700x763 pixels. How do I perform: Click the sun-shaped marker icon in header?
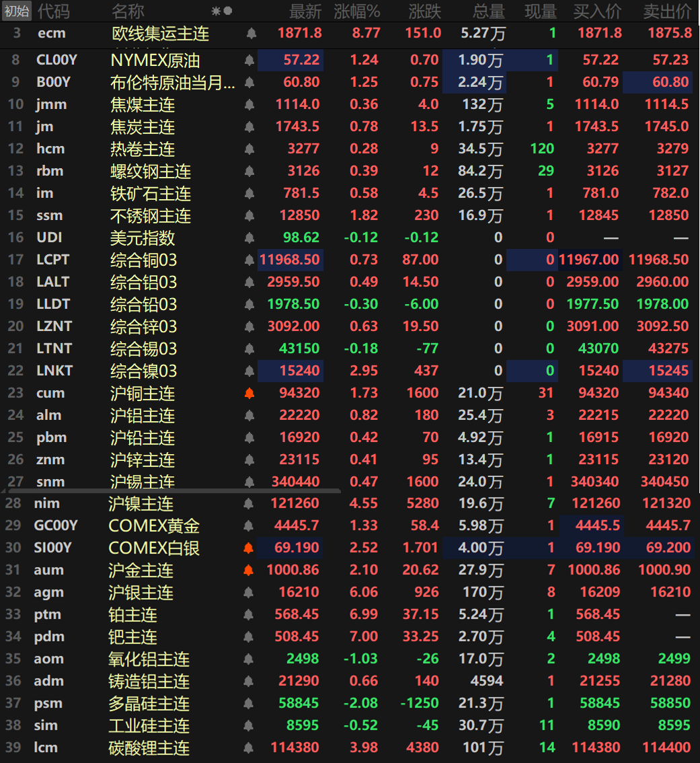(x=216, y=11)
